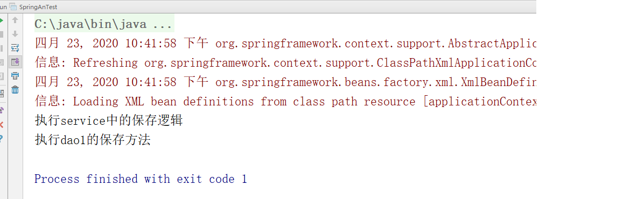Viewport: 644px width, 199px height.
Task: Click the "执行dao1的保存方法" output line
Action: 93,140
